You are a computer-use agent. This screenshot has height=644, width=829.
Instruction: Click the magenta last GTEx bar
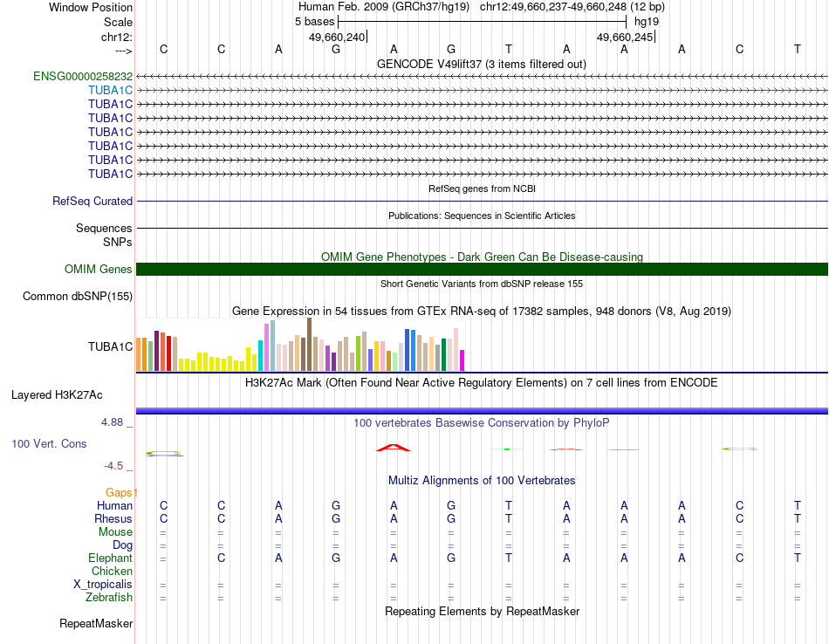(x=462, y=360)
